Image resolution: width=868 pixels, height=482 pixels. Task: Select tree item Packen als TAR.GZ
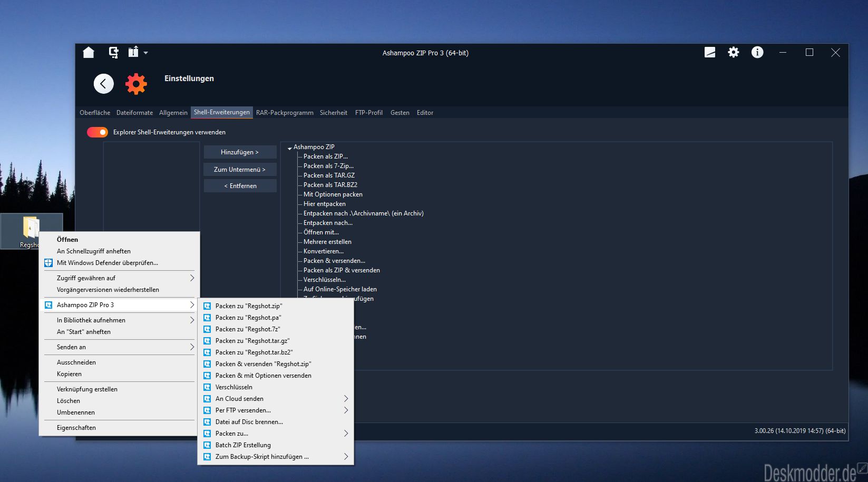(x=329, y=175)
